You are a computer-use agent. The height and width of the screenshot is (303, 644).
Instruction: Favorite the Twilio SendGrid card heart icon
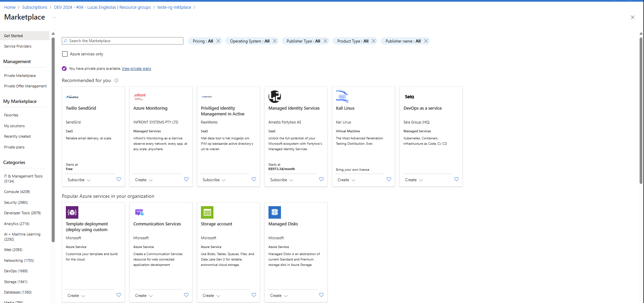pos(119,179)
